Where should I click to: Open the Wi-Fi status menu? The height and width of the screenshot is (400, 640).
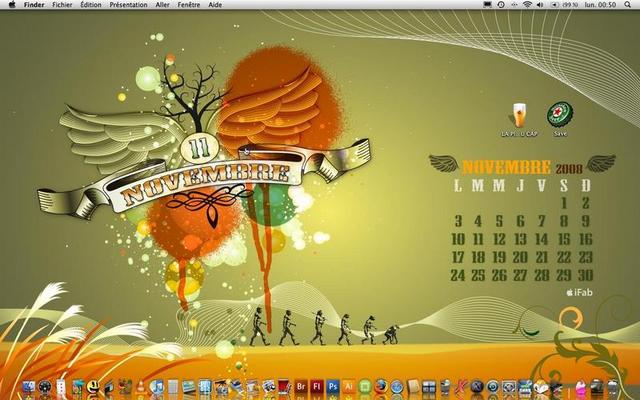pyautogui.click(x=527, y=5)
